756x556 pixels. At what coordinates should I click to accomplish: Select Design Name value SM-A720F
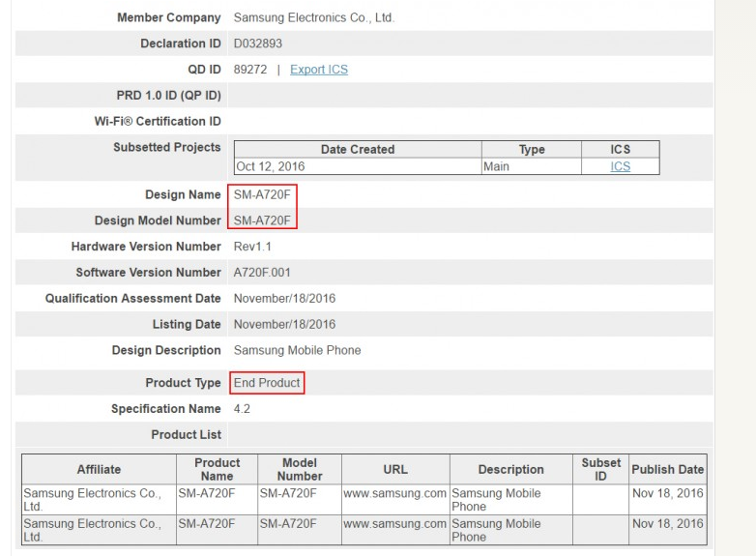tap(262, 194)
